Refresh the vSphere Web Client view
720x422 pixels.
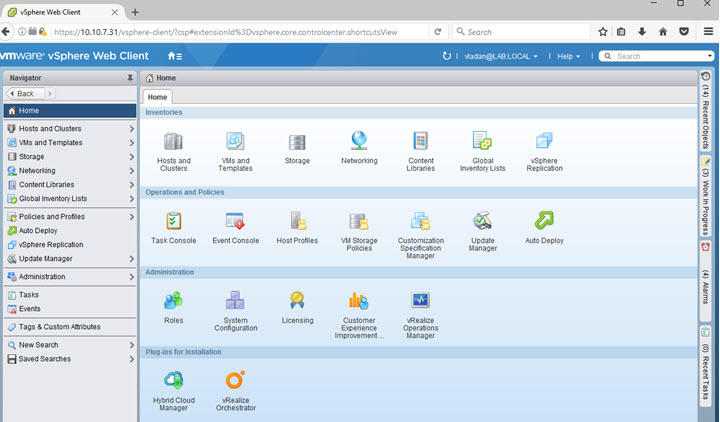pos(447,56)
